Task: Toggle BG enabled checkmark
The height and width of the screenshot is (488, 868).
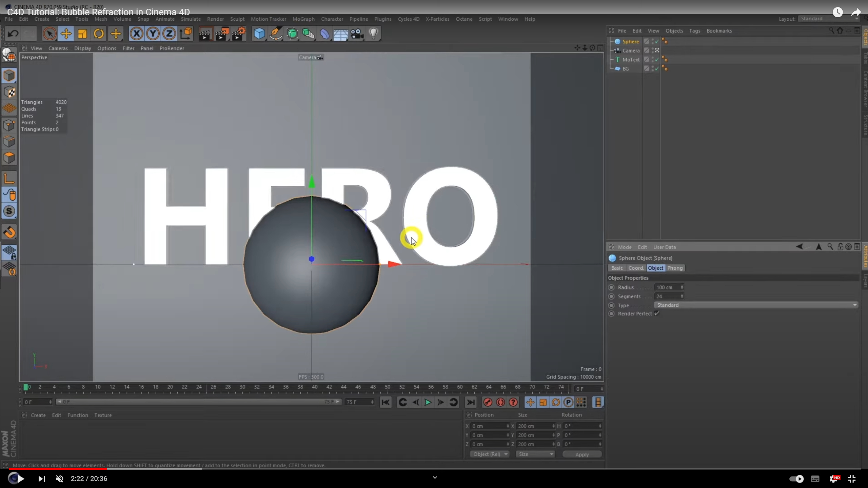Action: click(x=657, y=68)
